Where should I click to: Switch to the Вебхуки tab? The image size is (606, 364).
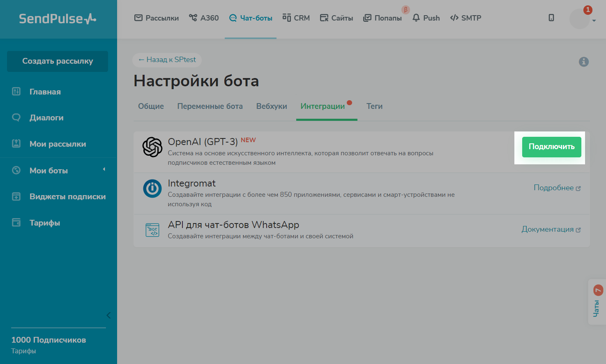click(272, 106)
